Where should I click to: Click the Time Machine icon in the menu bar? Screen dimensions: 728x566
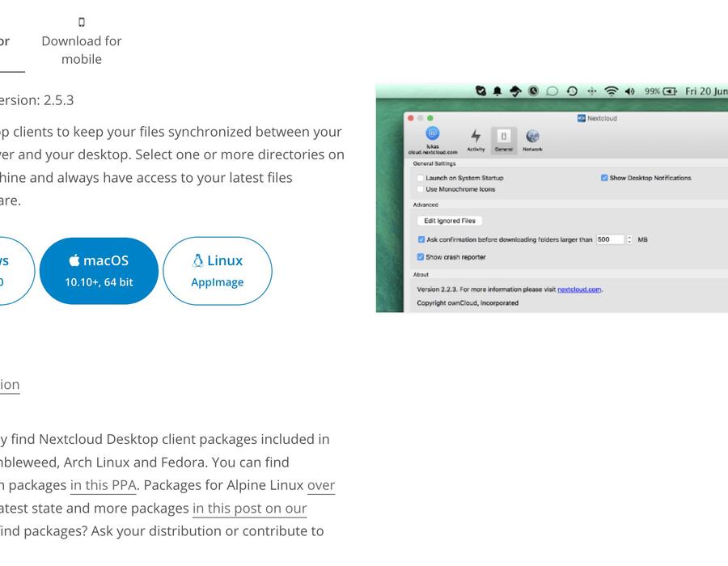[x=572, y=91]
